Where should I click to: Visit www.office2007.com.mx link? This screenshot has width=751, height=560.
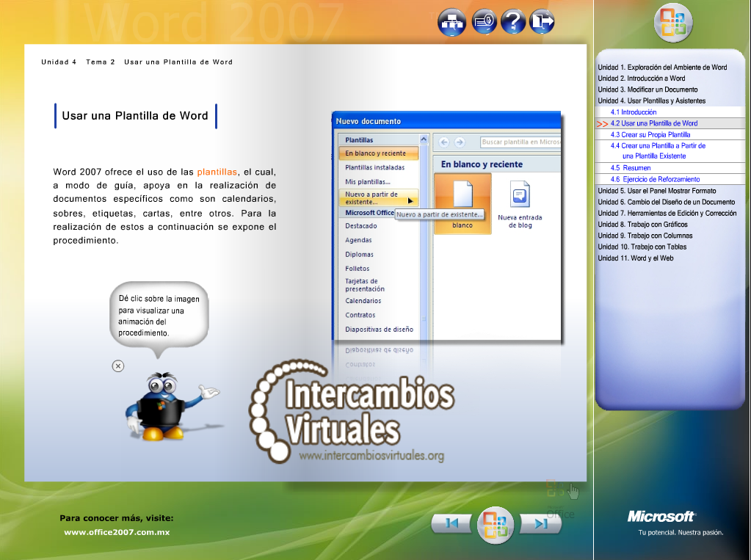(x=117, y=532)
